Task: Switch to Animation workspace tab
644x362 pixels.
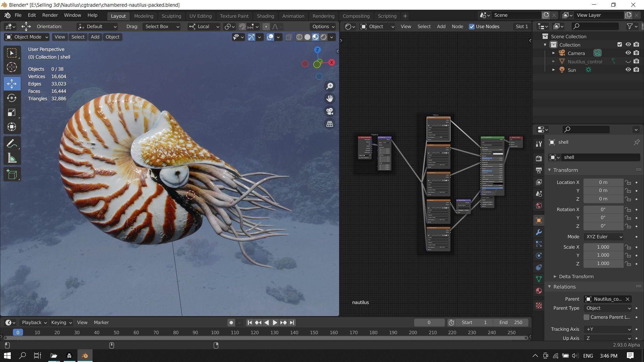Action: 293,16
